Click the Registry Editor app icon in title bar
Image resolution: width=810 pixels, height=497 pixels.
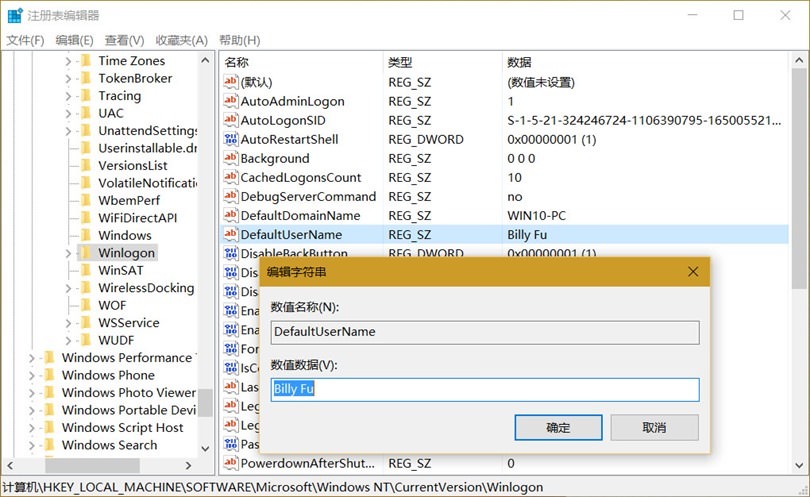pyautogui.click(x=16, y=15)
